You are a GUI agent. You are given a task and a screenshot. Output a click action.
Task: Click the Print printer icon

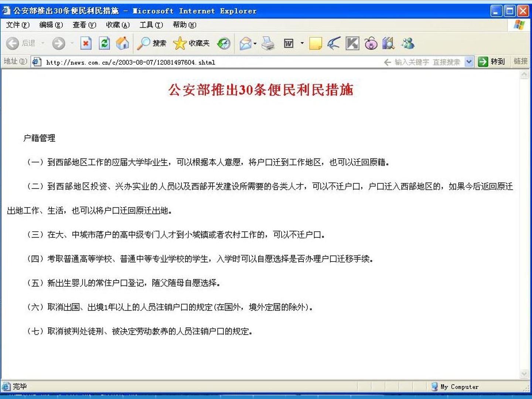coord(268,44)
